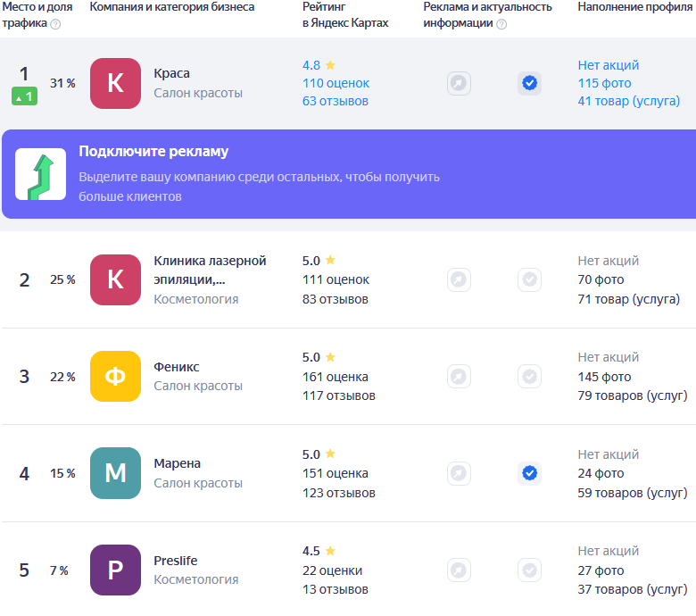The image size is (696, 616).
Task: Click the verified checkmark in Марена row
Action: click(529, 472)
